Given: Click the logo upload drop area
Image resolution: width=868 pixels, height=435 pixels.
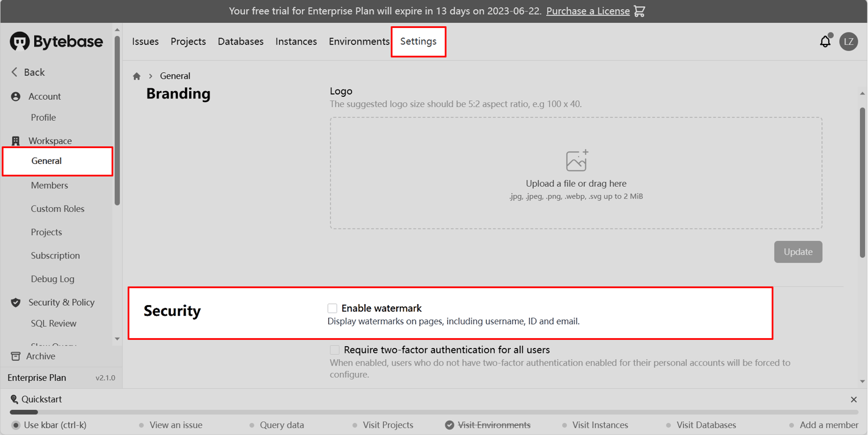Looking at the screenshot, I should click(576, 173).
